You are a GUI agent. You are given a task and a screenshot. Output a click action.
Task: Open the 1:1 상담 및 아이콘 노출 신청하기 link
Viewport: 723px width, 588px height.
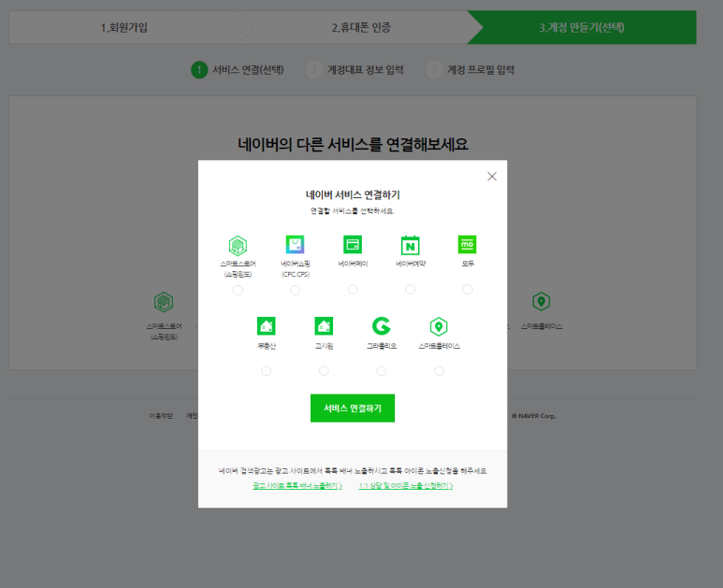[406, 486]
